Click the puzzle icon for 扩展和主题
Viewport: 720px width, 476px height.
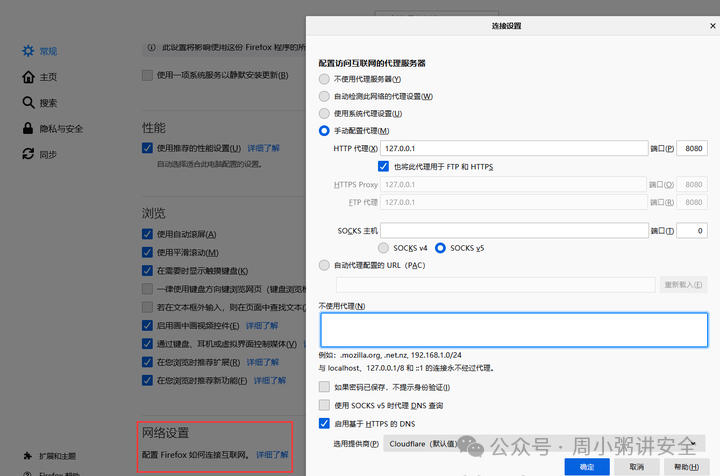(x=28, y=456)
